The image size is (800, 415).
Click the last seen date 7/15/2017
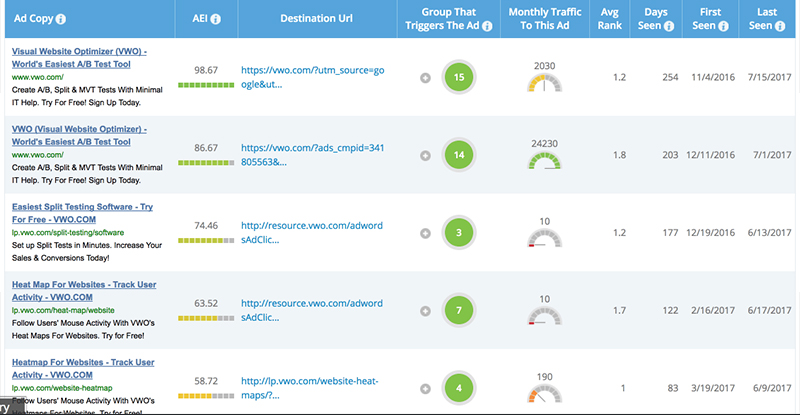coord(769,78)
